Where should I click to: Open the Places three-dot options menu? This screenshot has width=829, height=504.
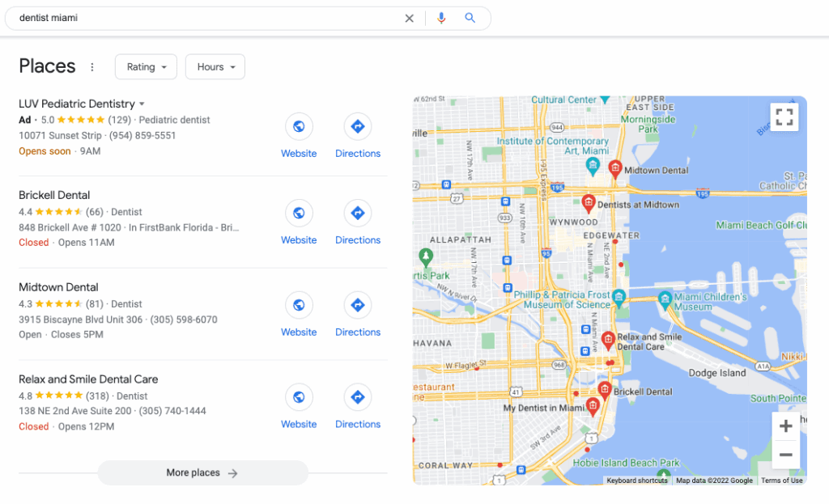(x=92, y=67)
